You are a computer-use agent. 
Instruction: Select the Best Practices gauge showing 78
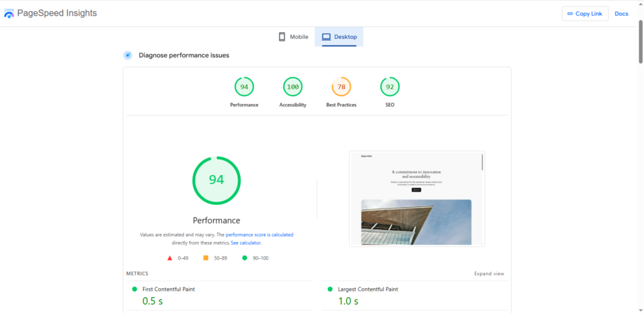click(x=341, y=87)
